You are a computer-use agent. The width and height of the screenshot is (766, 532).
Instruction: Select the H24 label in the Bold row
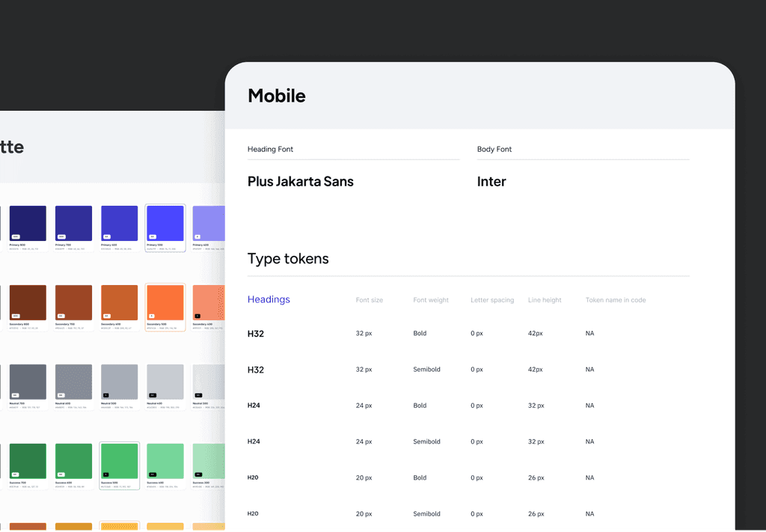(x=254, y=406)
